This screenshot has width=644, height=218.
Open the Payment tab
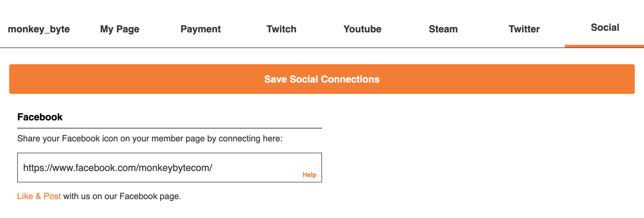click(201, 29)
